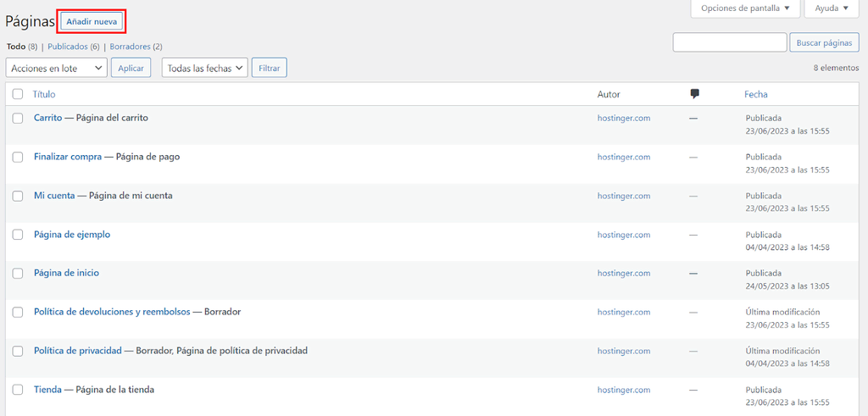Check the box for the Carrito page
The height and width of the screenshot is (416, 868).
click(18, 118)
